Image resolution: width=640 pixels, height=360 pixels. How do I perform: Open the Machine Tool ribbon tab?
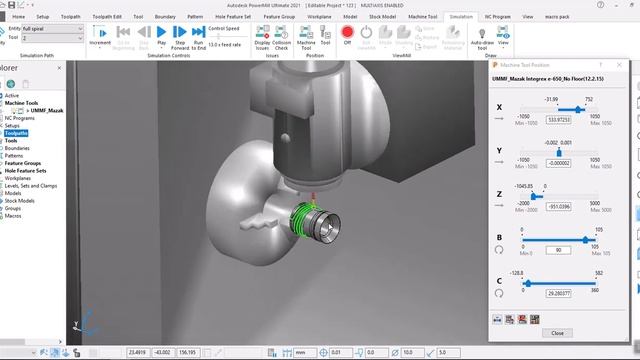(422, 17)
